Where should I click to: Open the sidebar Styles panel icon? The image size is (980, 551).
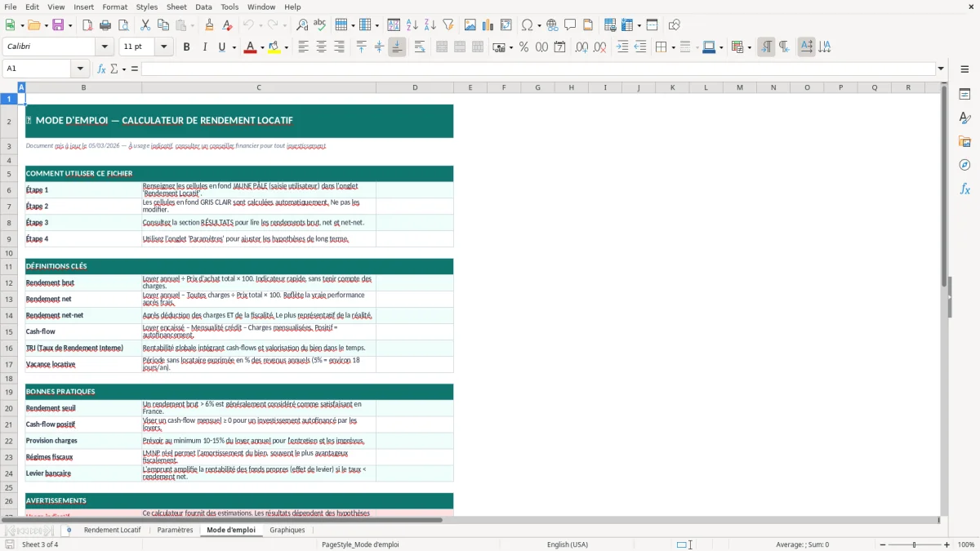(964, 118)
